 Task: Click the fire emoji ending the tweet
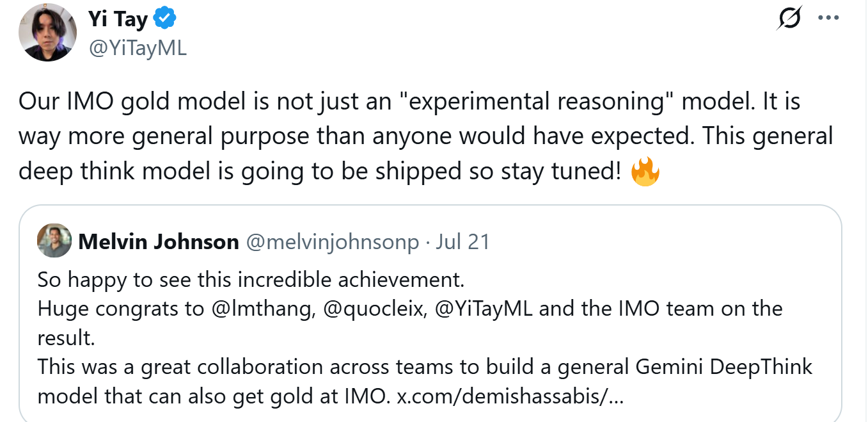click(645, 172)
